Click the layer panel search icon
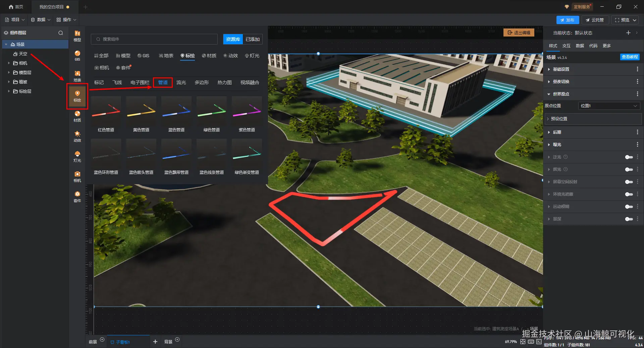The width and height of the screenshot is (644, 348). click(61, 33)
